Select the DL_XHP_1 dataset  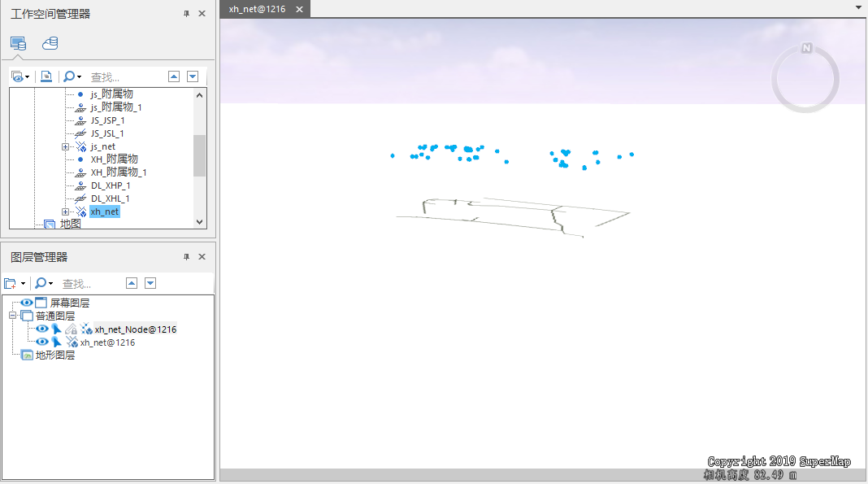coord(111,185)
